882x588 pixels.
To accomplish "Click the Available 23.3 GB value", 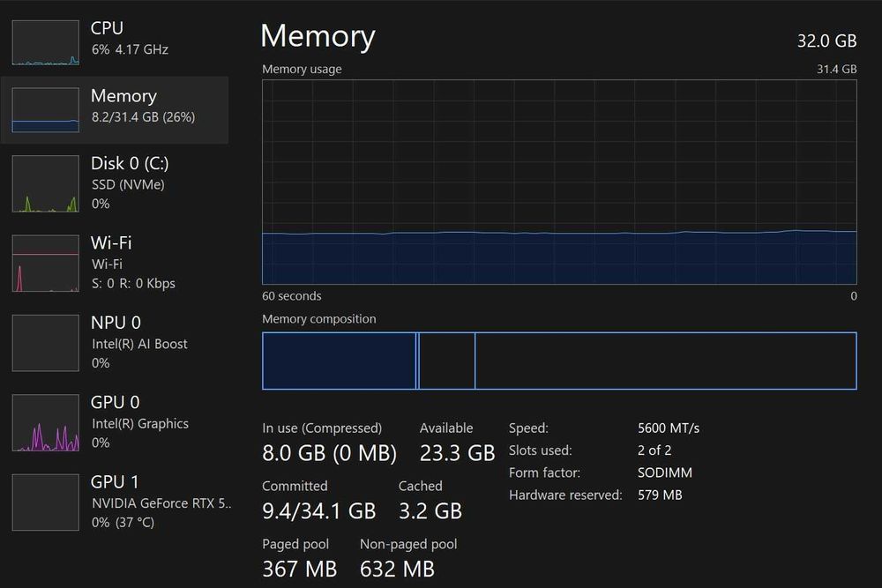I will (x=457, y=453).
